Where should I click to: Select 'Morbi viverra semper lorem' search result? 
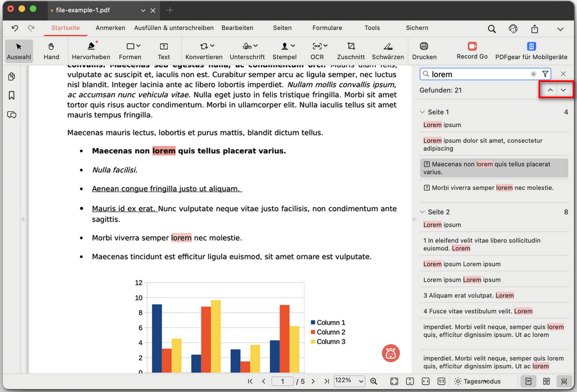click(492, 188)
